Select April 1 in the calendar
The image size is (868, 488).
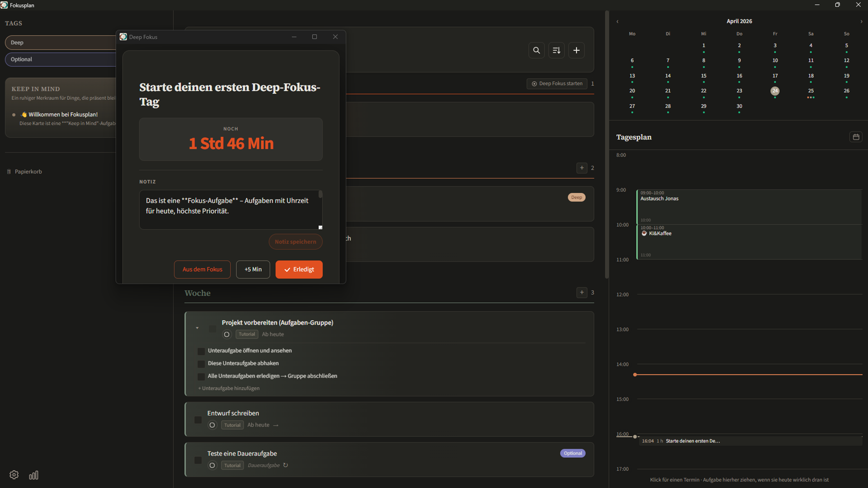click(x=703, y=46)
